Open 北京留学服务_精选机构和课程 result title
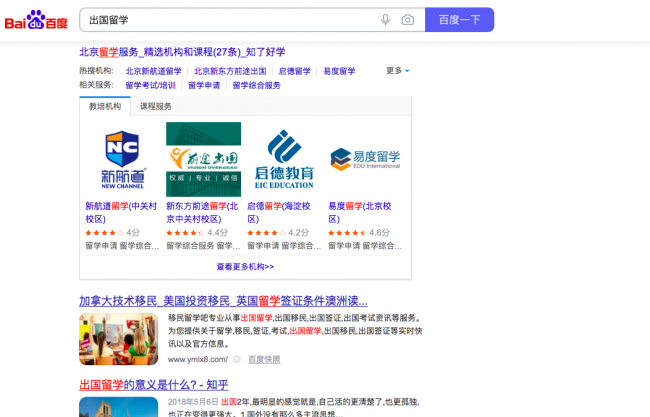Screen dimensions: 650x417 click(x=182, y=52)
